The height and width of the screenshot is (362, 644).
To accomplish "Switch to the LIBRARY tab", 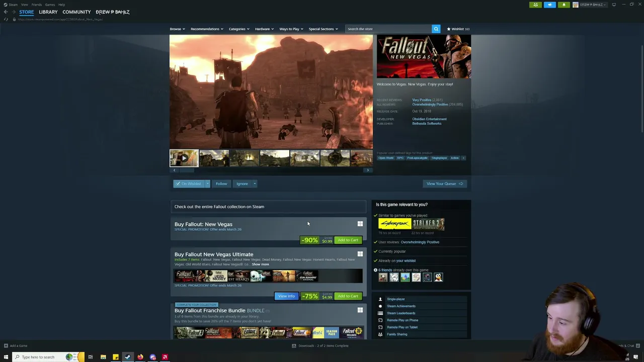I will (48, 12).
